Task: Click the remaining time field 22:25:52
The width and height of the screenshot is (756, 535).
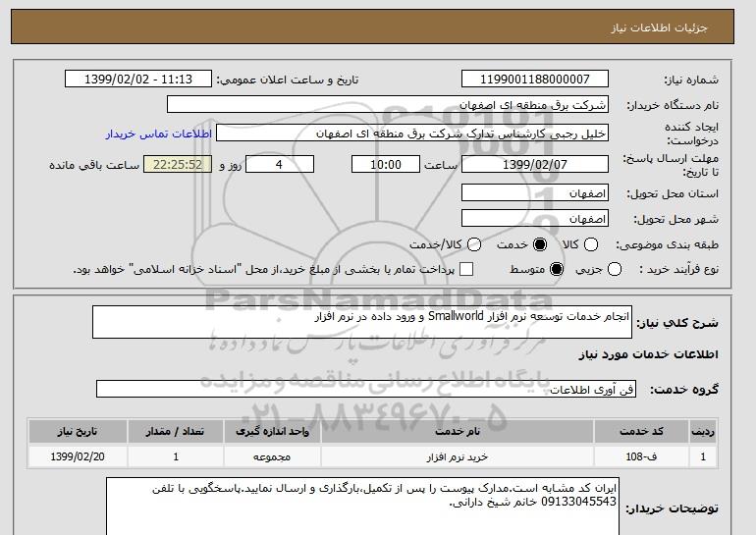Action: [x=178, y=164]
